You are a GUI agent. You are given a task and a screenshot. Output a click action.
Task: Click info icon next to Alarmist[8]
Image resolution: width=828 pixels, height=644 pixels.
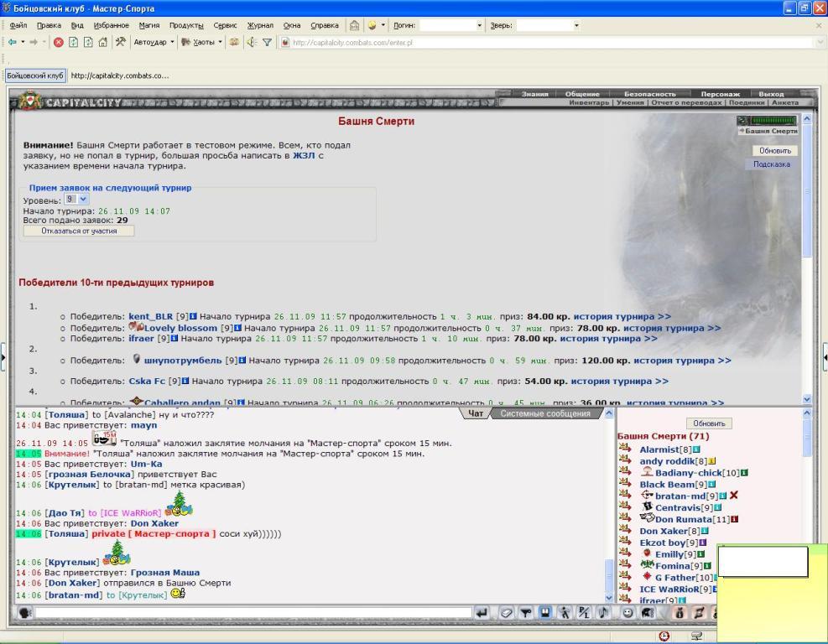(x=696, y=449)
